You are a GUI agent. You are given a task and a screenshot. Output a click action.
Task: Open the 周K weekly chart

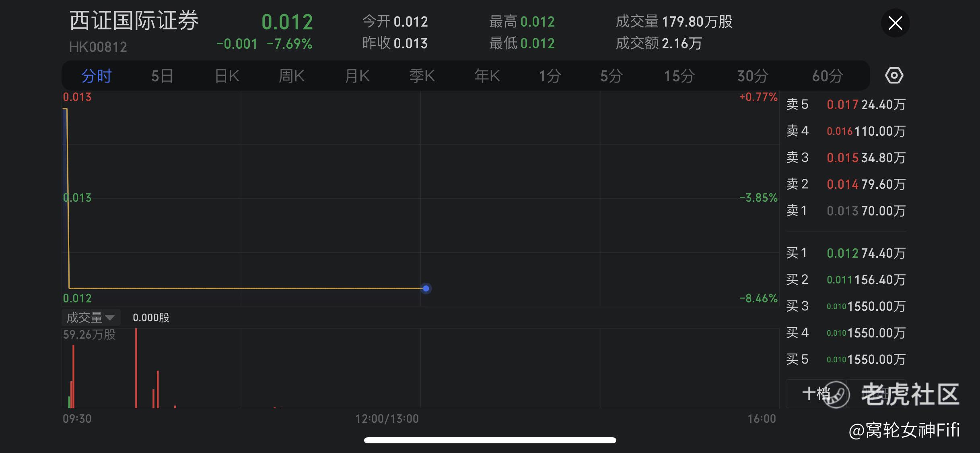(292, 76)
